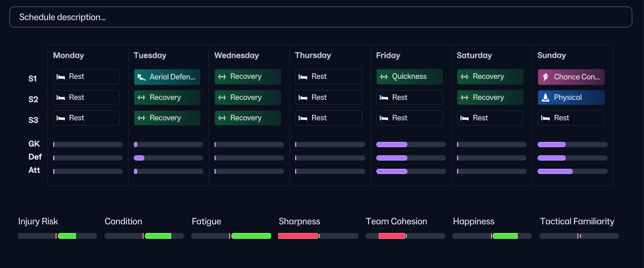Screen dimensions: 644x268
Task: Open Tuesday S1 Aerial Defence session
Action: click(x=167, y=77)
